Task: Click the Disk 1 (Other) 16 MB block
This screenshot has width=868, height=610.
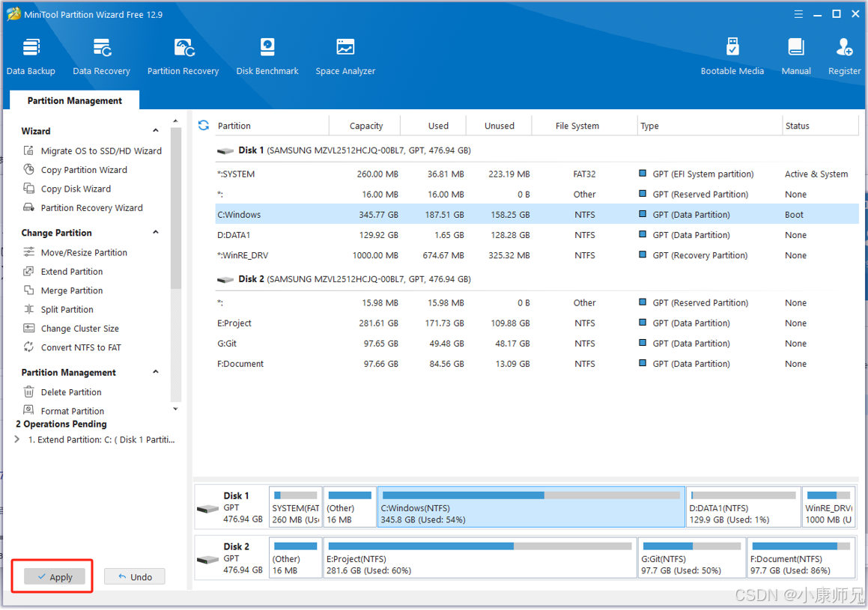Action: coord(350,507)
